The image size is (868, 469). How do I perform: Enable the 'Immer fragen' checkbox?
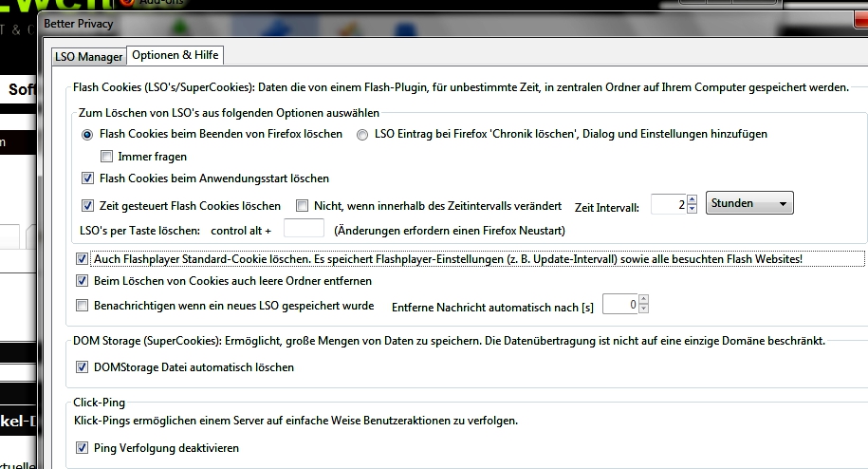[x=106, y=157]
